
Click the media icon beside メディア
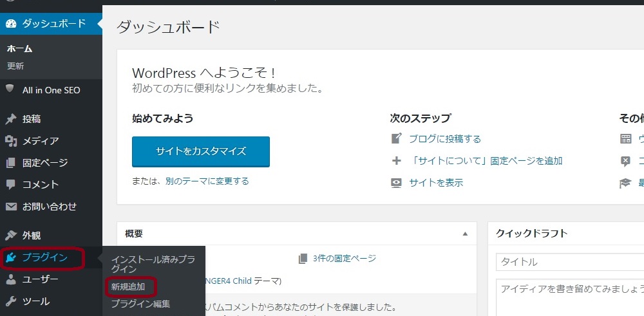tap(11, 141)
